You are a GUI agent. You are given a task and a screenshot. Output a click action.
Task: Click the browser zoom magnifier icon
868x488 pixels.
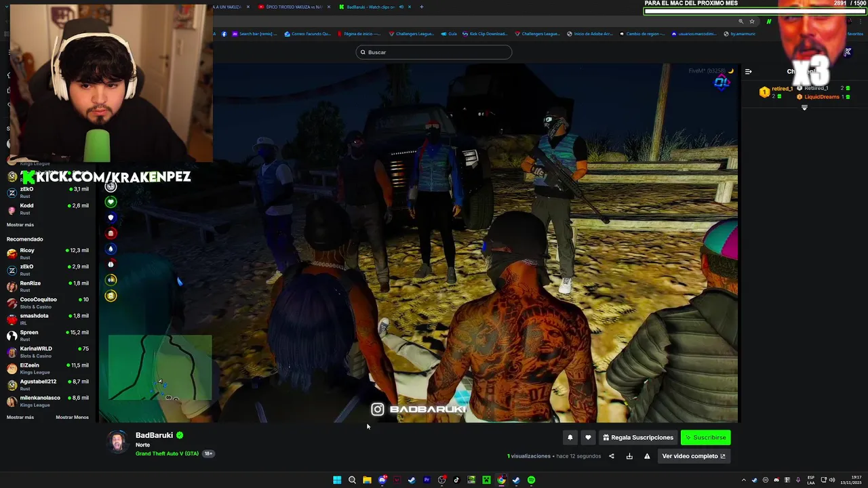coord(741,22)
